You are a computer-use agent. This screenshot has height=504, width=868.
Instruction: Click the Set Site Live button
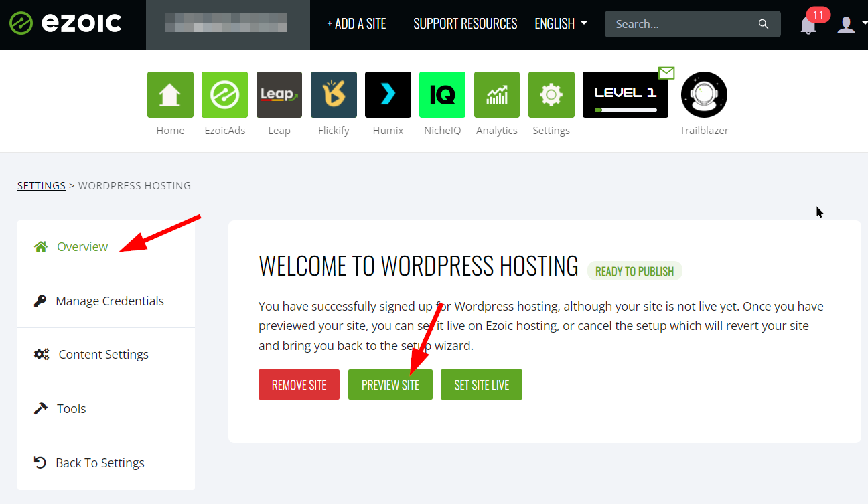(x=482, y=384)
